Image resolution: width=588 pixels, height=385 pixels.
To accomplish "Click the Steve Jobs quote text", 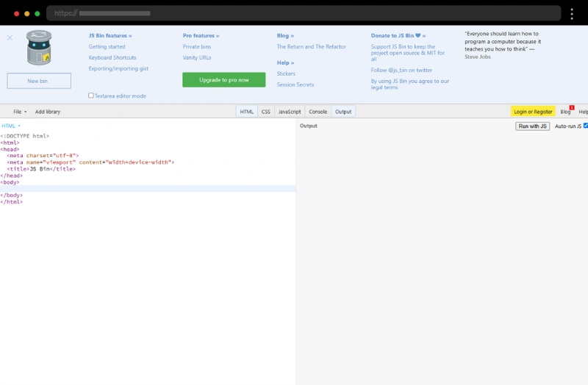I will (x=503, y=45).
